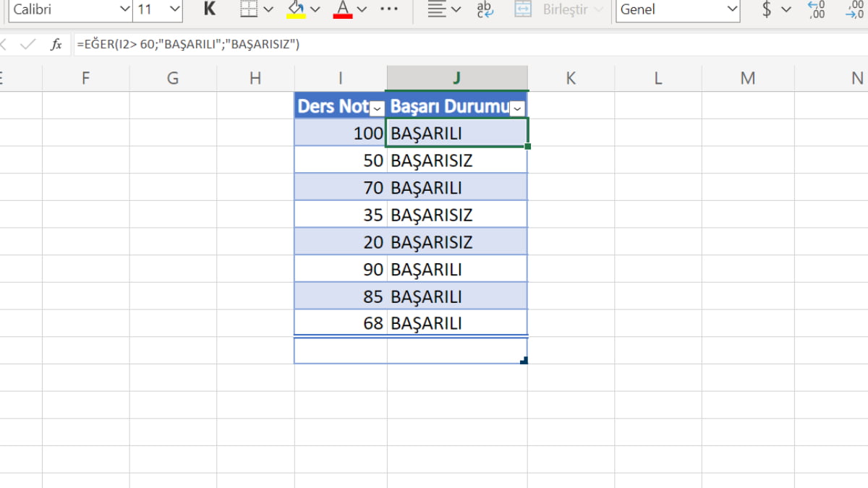Click the text alignment icon
The width and height of the screenshot is (868, 488).
click(435, 9)
